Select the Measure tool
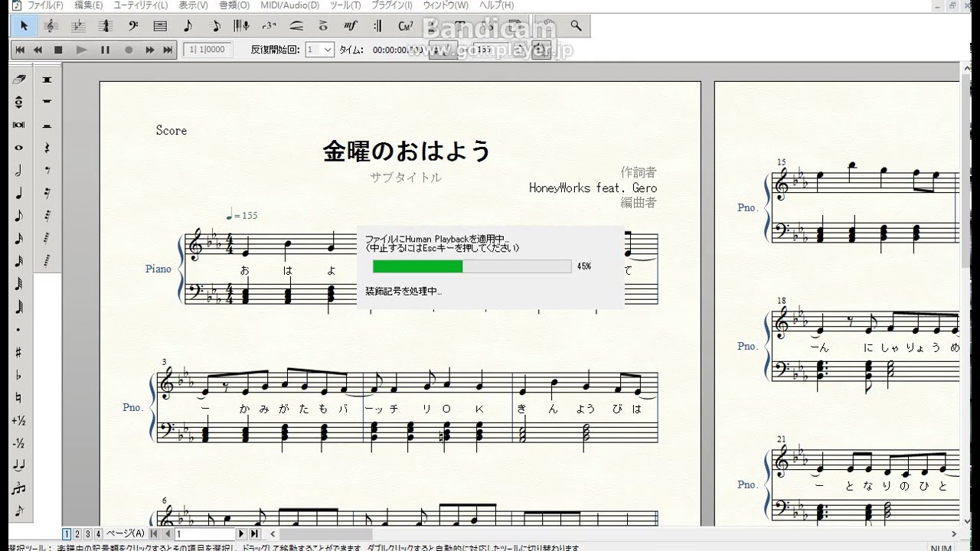 160,26
